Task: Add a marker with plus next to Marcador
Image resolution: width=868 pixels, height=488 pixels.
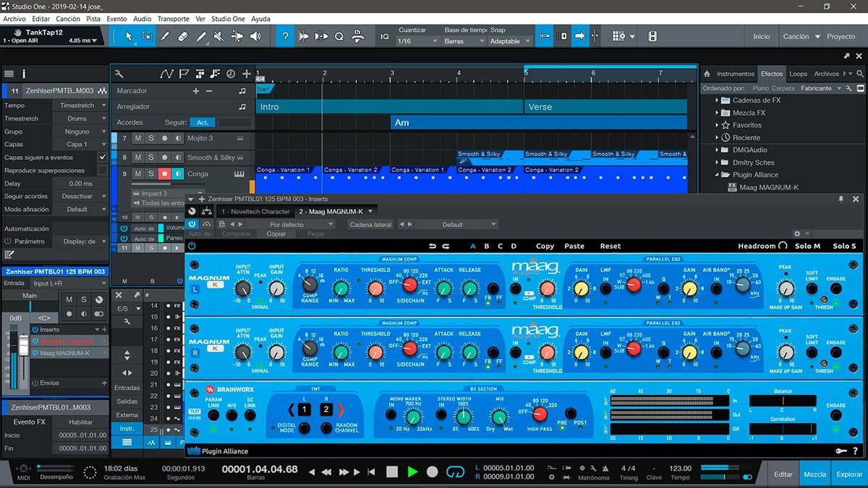Action: coord(195,91)
